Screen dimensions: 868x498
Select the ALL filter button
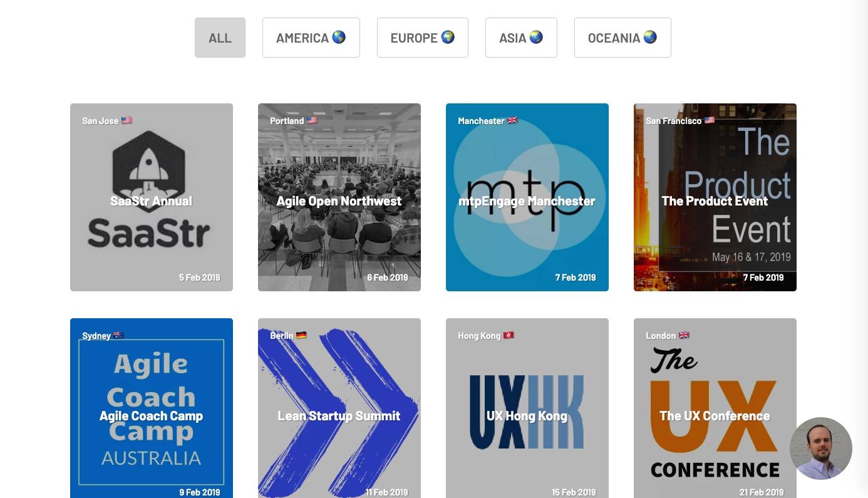tap(220, 38)
